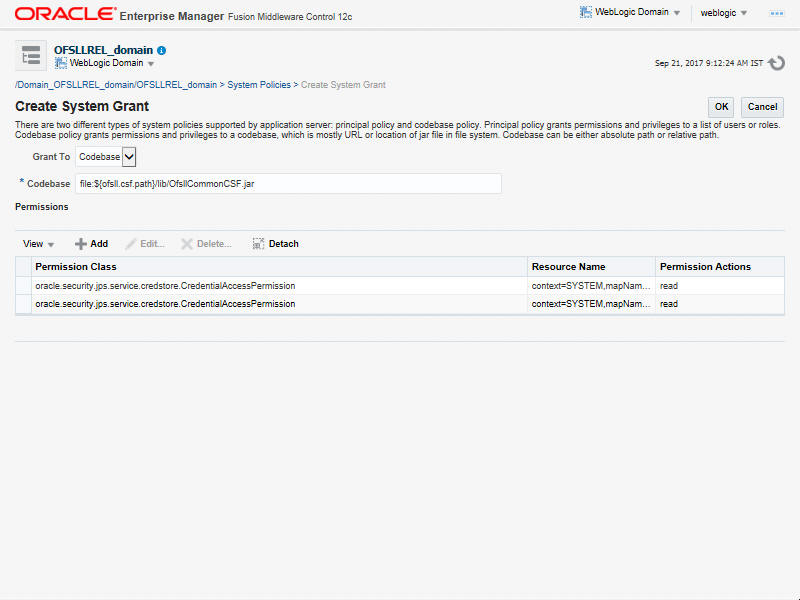The height and width of the screenshot is (600, 800).
Task: Expand the WebLogic Domain menu in top header
Action: pyautogui.click(x=677, y=13)
